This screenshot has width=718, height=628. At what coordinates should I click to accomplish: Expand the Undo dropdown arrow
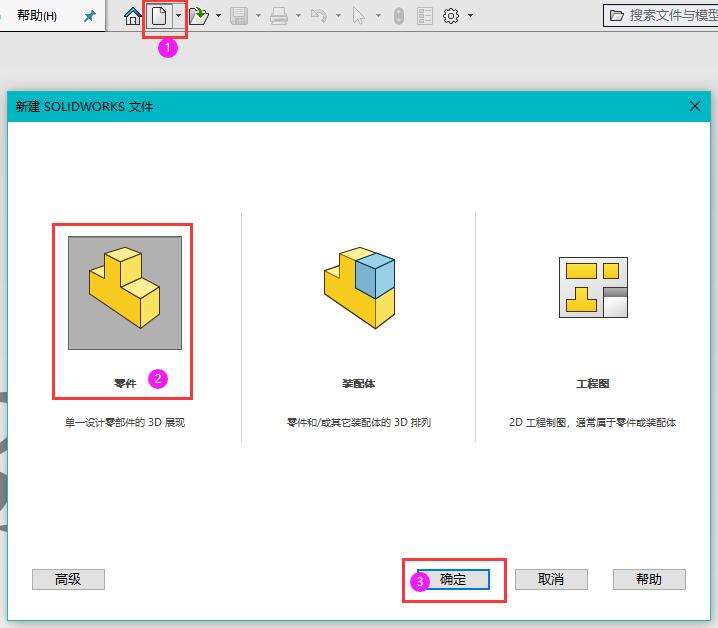point(338,16)
